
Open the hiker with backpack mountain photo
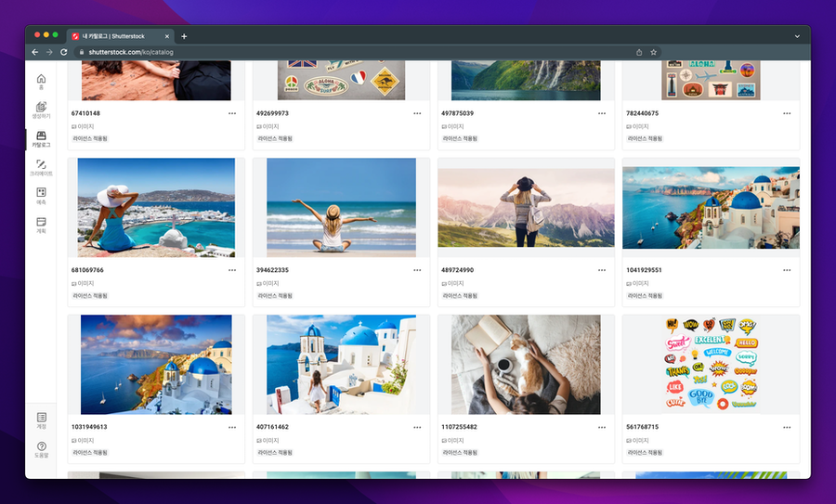point(527,208)
